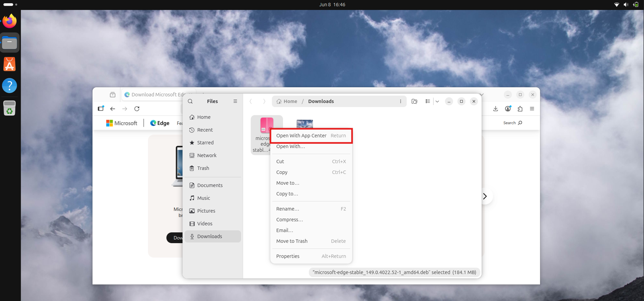Open the Help icon in the dock
Screen dimensions: 644x301
coord(10,86)
